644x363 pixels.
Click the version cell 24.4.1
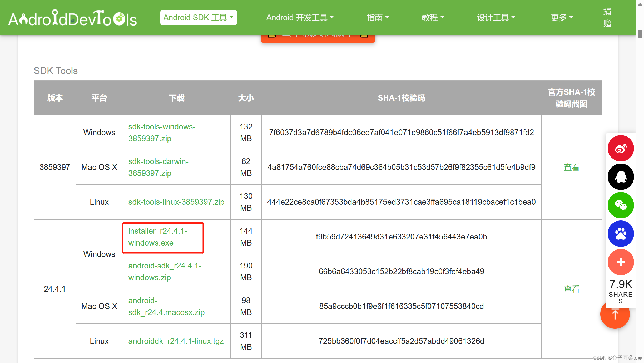click(55, 289)
